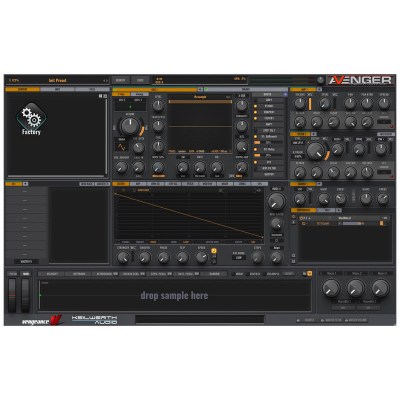Toggle the LED beside the Delay send row
The image size is (400, 400).
(x=256, y=149)
